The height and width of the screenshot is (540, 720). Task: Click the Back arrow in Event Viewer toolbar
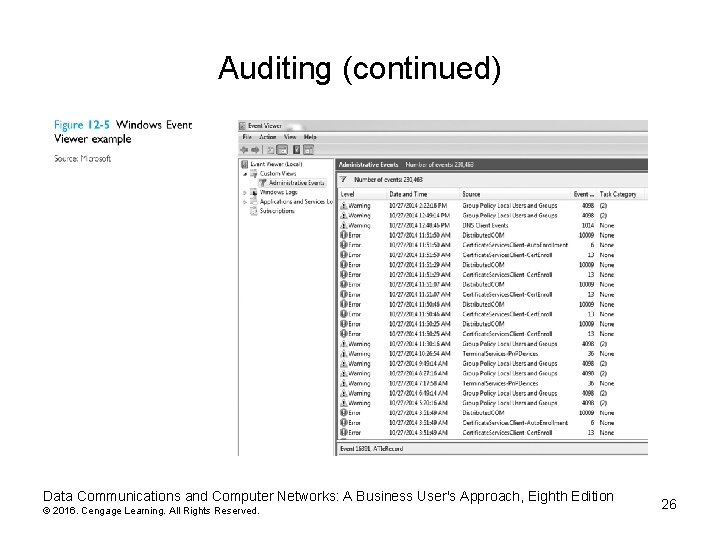point(244,150)
